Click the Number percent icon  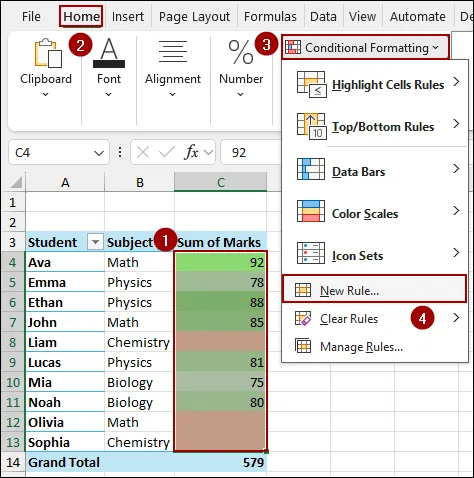[x=241, y=52]
